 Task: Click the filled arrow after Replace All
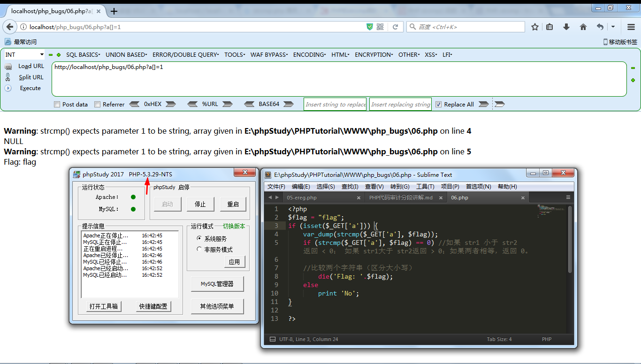coord(483,104)
